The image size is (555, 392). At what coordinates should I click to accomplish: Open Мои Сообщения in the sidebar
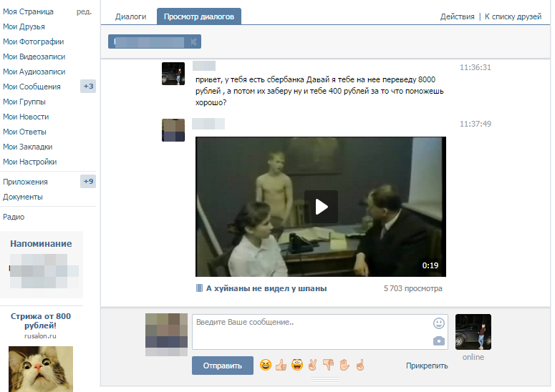(x=32, y=87)
